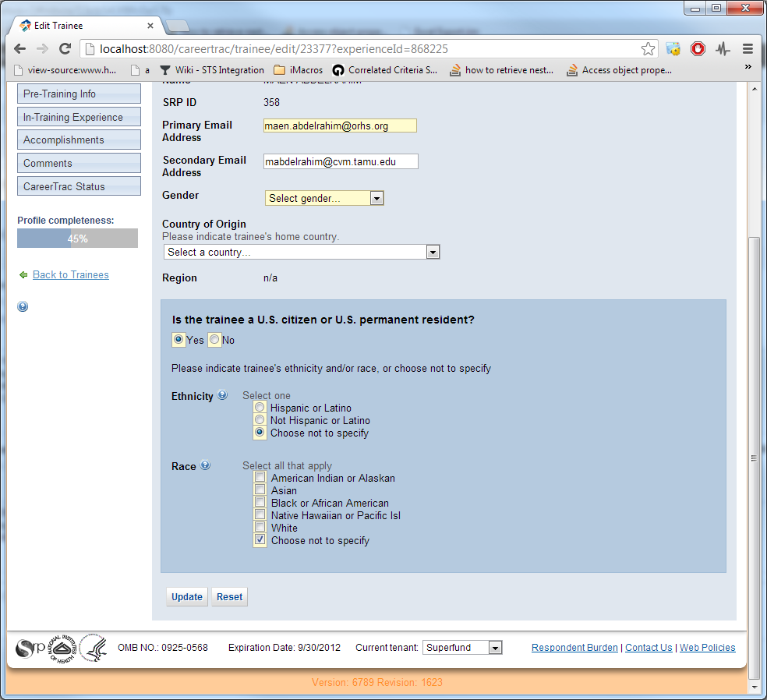The width and height of the screenshot is (767, 700).
Task: Open the iMacros bookmarks folder
Action: click(x=299, y=70)
